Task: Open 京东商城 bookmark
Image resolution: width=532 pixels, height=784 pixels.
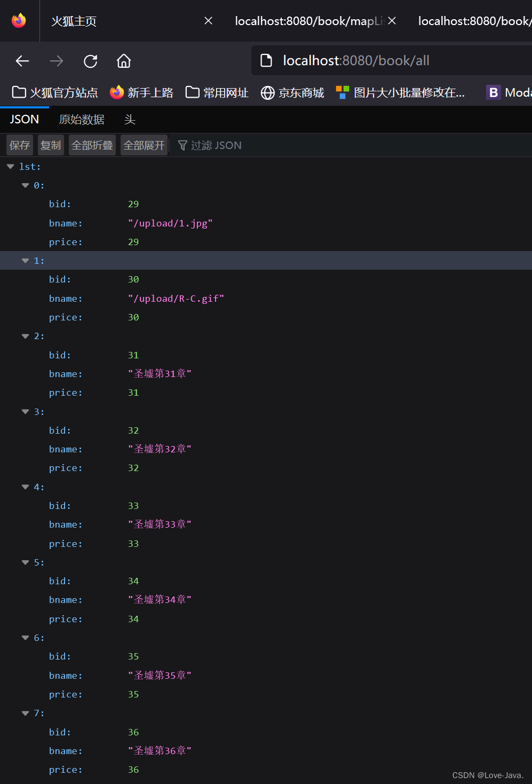Action: 292,93
